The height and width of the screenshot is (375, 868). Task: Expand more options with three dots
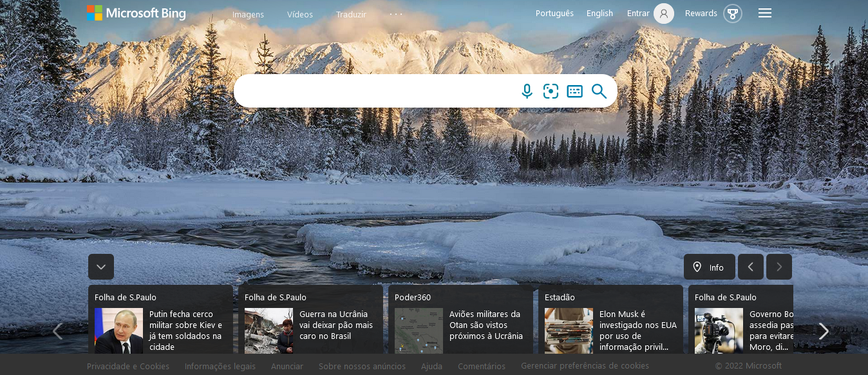pos(395,14)
